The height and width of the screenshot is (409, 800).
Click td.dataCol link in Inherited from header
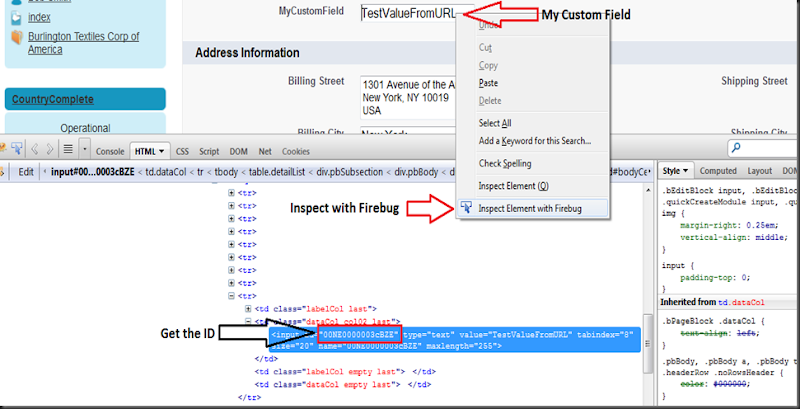tap(741, 302)
